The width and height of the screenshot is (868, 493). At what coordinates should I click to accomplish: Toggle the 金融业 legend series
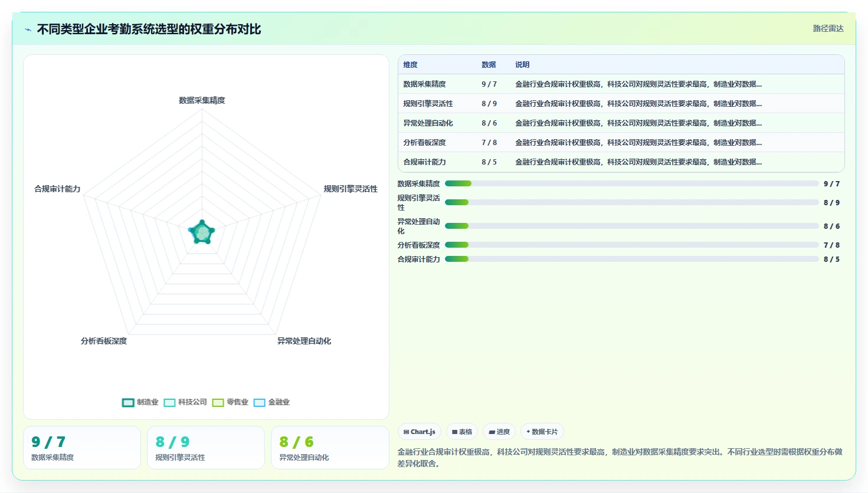pyautogui.click(x=271, y=402)
